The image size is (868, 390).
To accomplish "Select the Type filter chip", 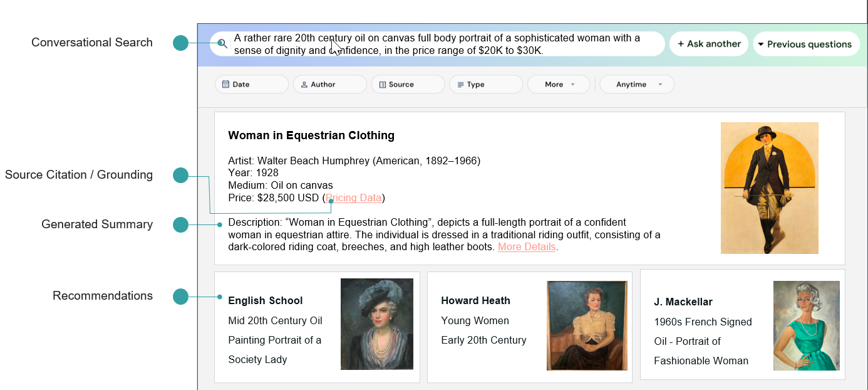I will click(485, 84).
